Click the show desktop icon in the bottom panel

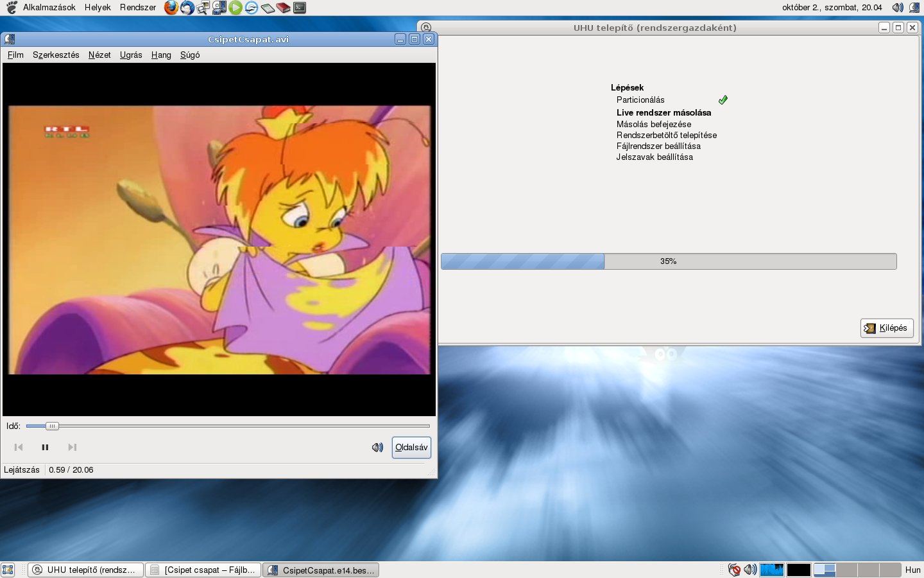click(x=8, y=570)
